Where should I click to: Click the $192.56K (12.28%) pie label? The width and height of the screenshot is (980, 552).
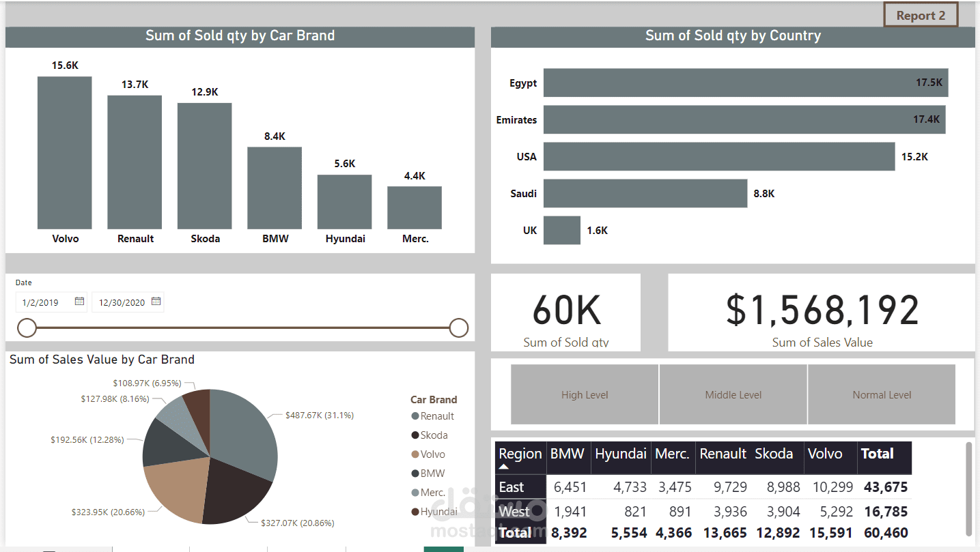(x=87, y=440)
